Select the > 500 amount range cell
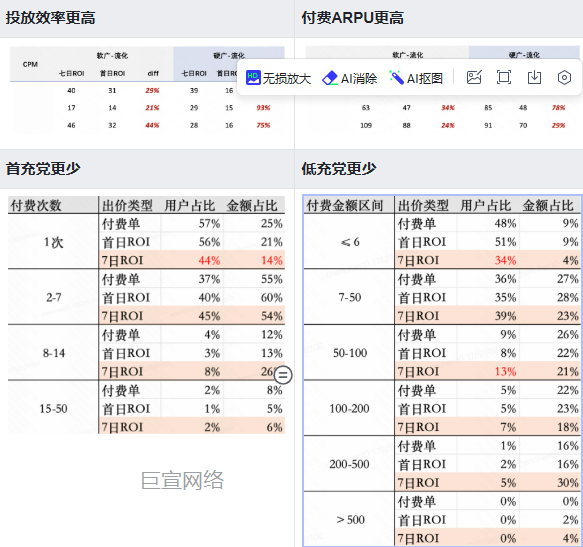The width and height of the screenshot is (583, 547). 350,519
